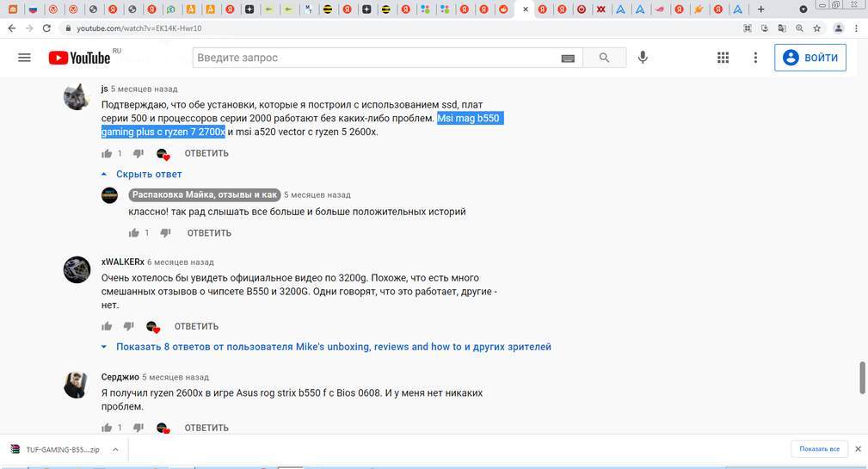This screenshot has height=469, width=868.
Task: Dislike the channel's reply 'классно!'
Action: point(165,233)
